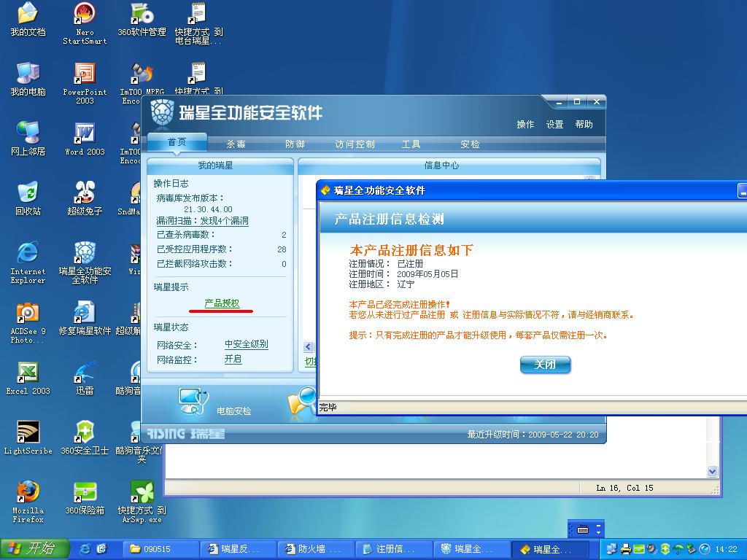The width and height of the screenshot is (747, 560).
Task: Click 关闭 button in registration dialog
Action: 545,365
